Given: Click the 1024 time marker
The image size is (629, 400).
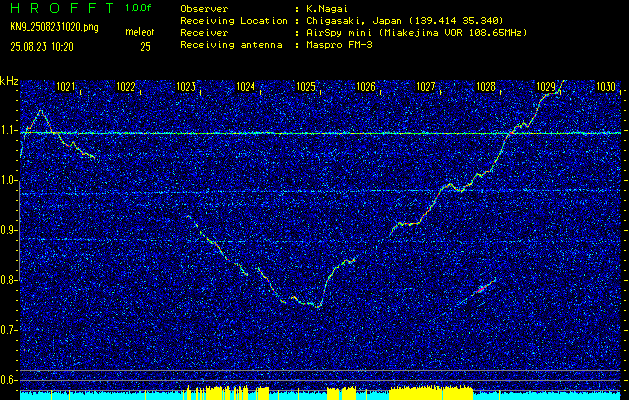Looking at the screenshot, I should tap(246, 87).
